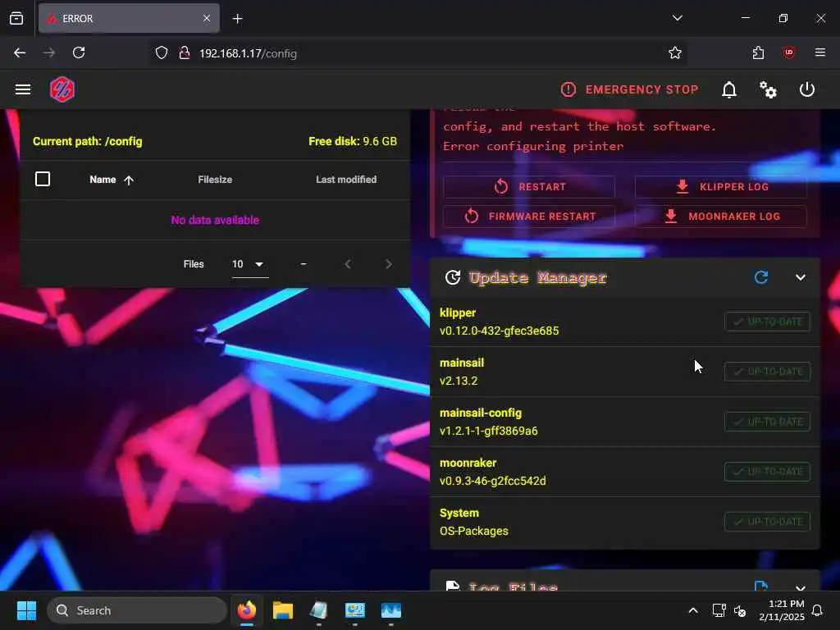The height and width of the screenshot is (630, 840).
Task: Click the Update Manager history icon
Action: (453, 277)
